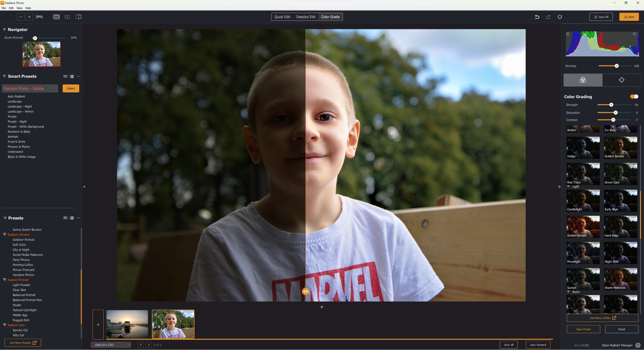Switch to side-by-side compare view icon
644x350 pixels.
[67, 17]
